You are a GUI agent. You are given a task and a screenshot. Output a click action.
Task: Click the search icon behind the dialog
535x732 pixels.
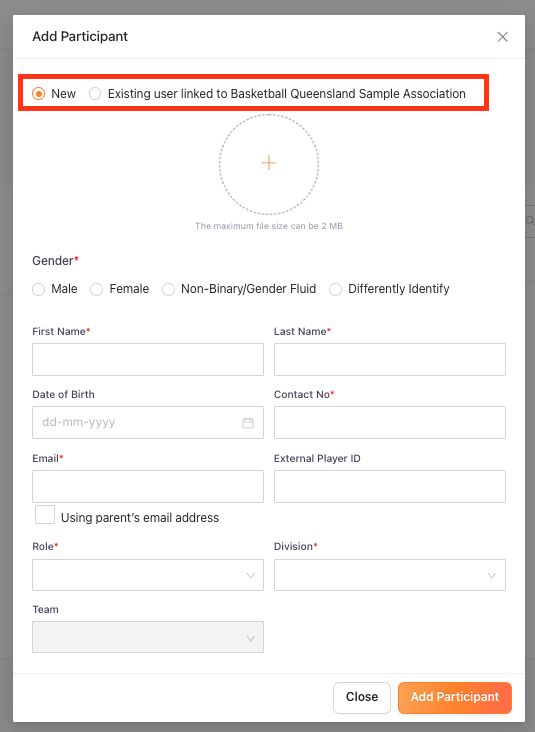530,220
